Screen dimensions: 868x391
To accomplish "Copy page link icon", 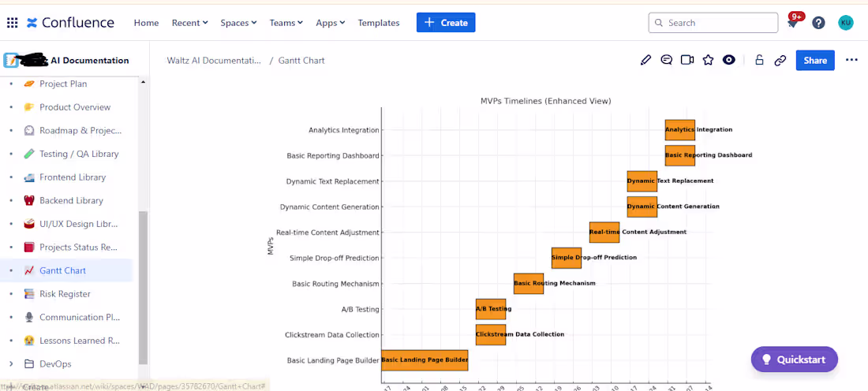I will (780, 60).
